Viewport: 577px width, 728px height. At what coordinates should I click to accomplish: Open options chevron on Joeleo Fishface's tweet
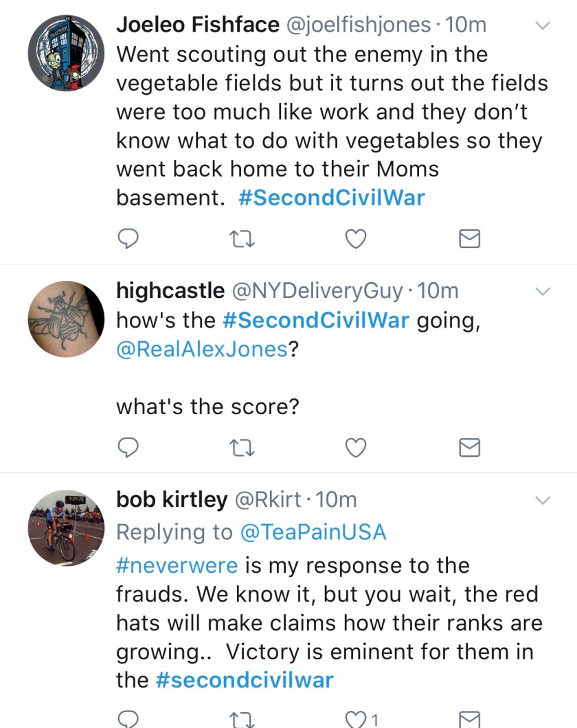tap(543, 26)
